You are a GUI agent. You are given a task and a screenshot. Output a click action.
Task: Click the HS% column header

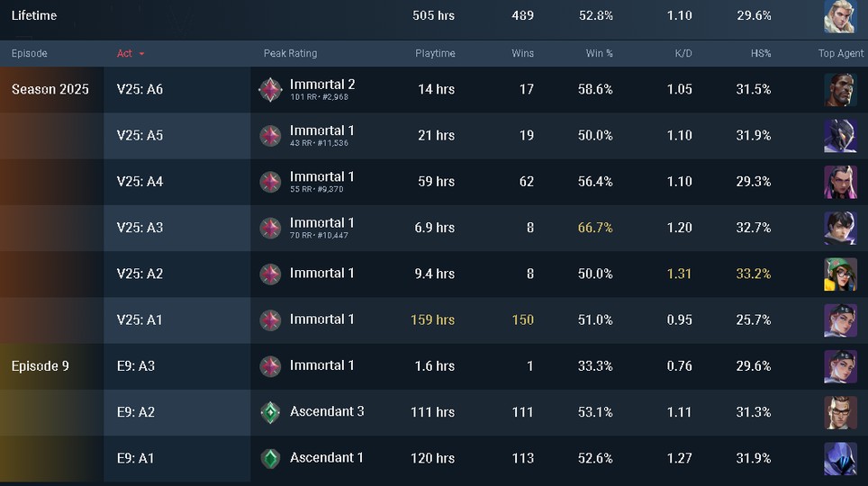coord(760,54)
